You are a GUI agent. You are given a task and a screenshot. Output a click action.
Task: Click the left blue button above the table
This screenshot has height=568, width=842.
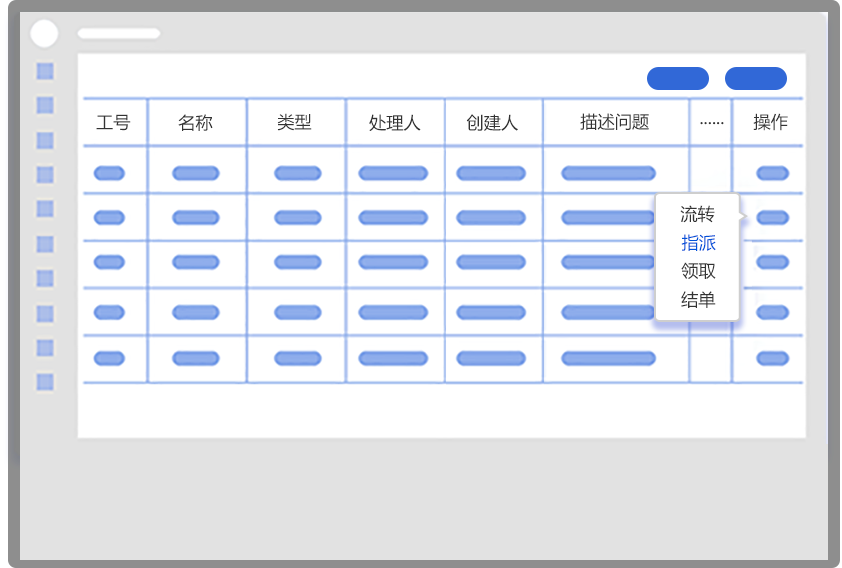[x=678, y=78]
